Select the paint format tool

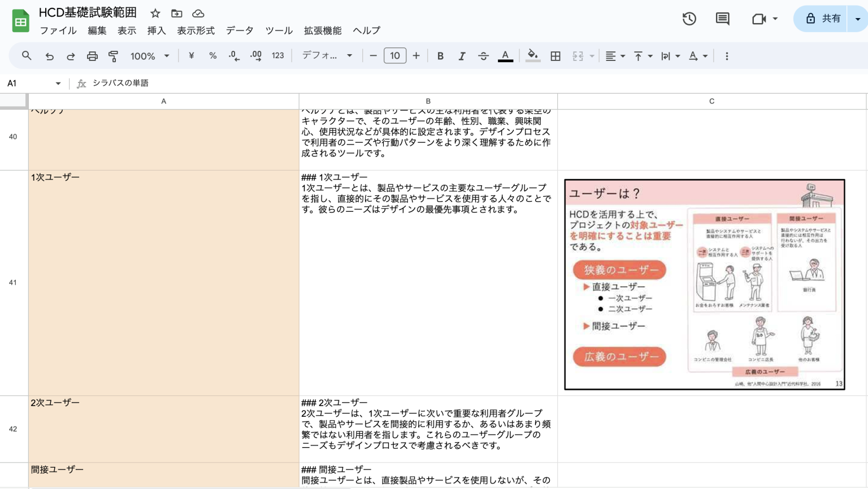point(112,56)
